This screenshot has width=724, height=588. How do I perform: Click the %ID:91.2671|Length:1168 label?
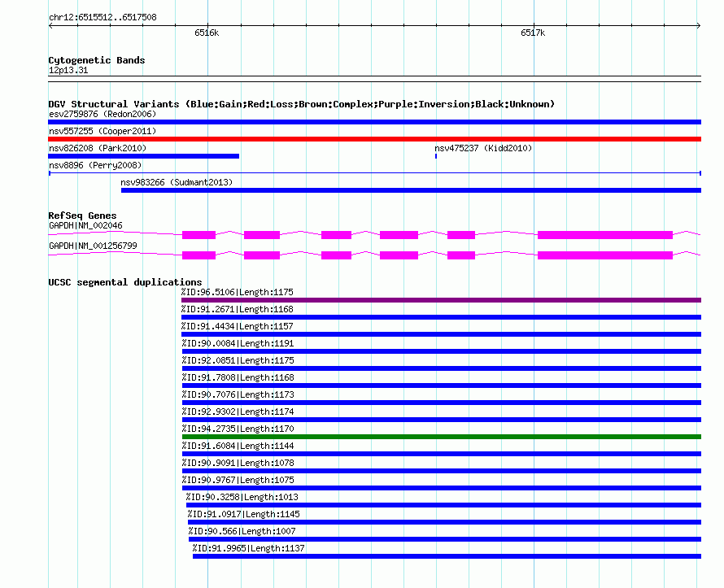point(238,309)
